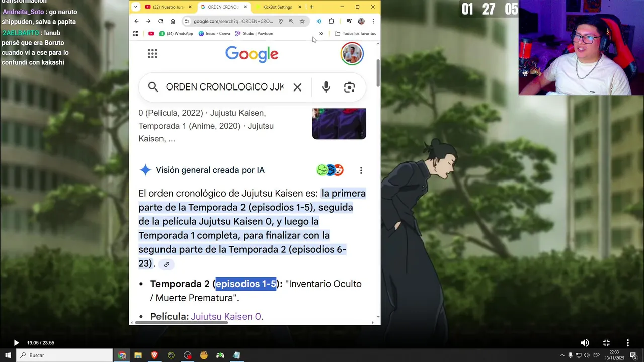Click the google.com URL address bar
The height and width of the screenshot is (362, 644).
233,21
